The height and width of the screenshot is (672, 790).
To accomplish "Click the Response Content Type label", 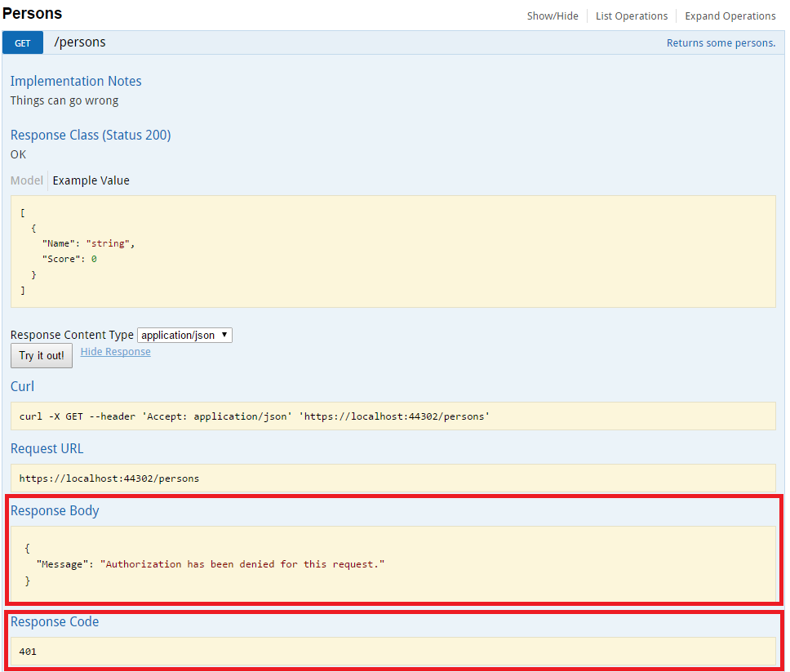I will tap(72, 335).
